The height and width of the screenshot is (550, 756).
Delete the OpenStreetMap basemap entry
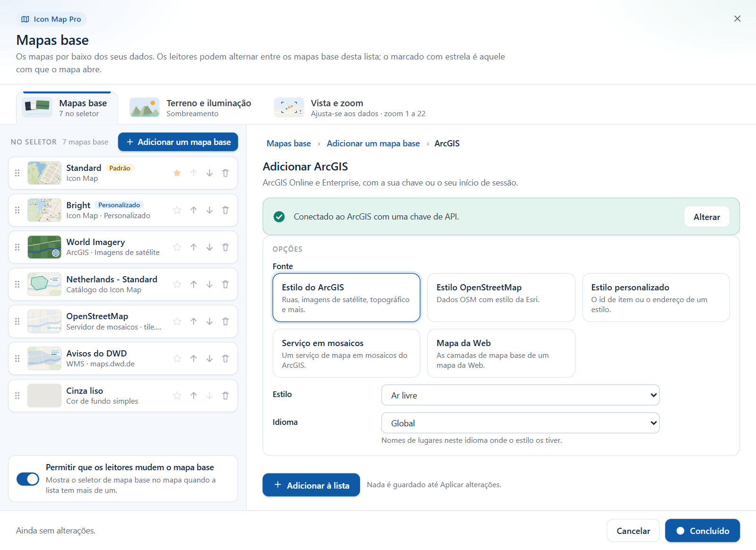225,322
